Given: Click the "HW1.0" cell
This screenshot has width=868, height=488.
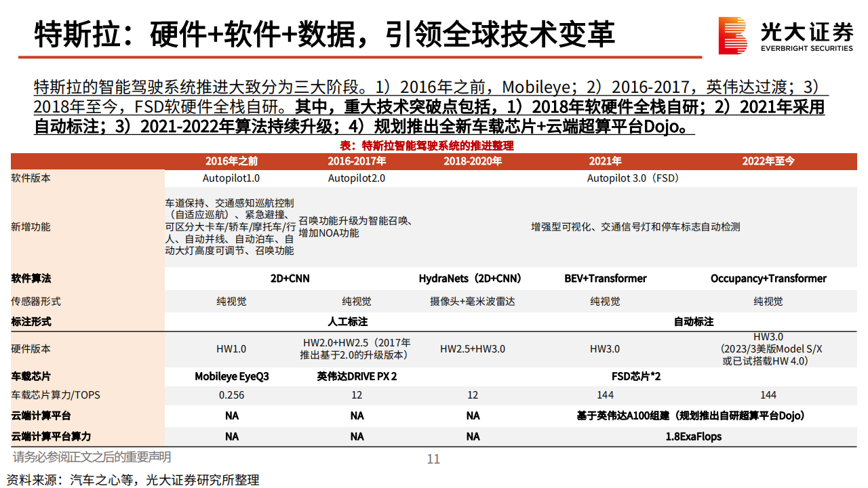Looking at the screenshot, I should 231,349.
